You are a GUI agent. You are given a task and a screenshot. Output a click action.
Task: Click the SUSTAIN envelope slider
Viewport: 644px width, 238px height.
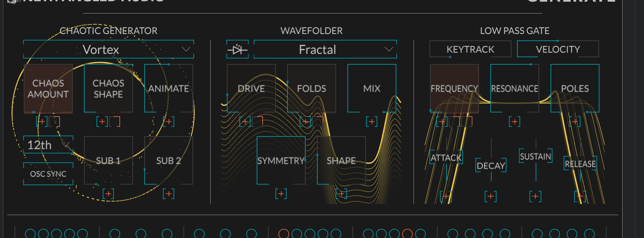point(536,157)
